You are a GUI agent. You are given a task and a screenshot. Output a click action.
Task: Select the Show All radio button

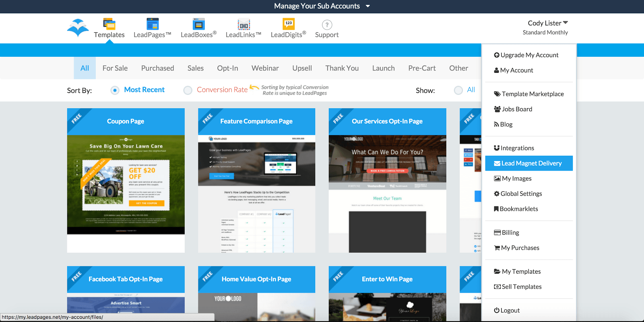(458, 90)
